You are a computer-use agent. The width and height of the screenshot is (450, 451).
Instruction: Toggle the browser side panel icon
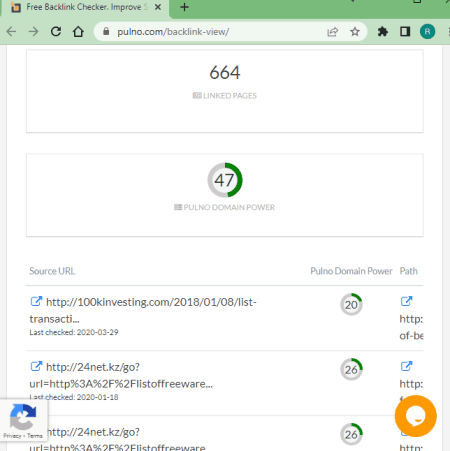click(x=405, y=32)
